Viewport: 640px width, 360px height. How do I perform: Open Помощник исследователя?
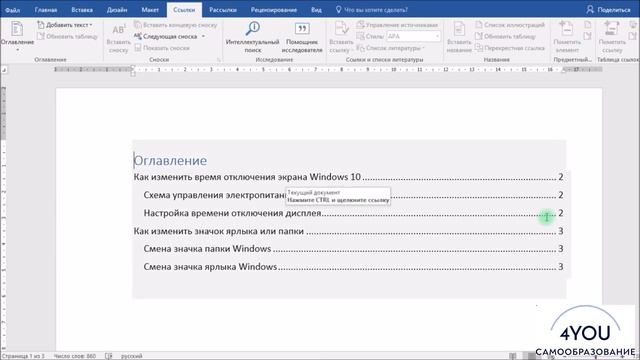(302, 38)
